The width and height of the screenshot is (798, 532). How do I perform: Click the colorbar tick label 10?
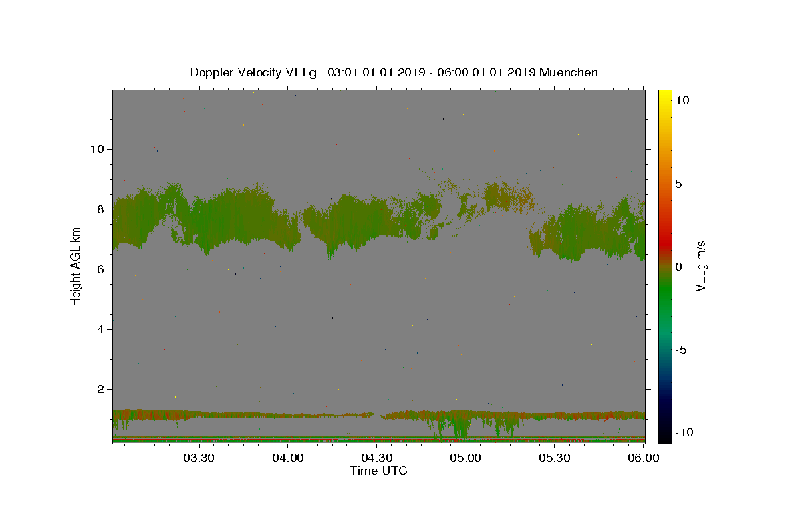[682, 100]
